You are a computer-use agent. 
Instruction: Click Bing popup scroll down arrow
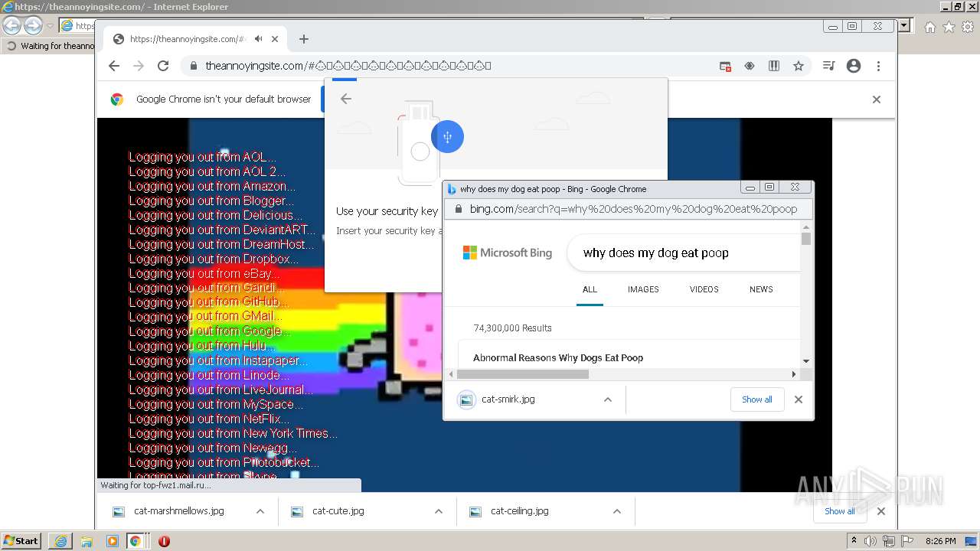click(806, 361)
